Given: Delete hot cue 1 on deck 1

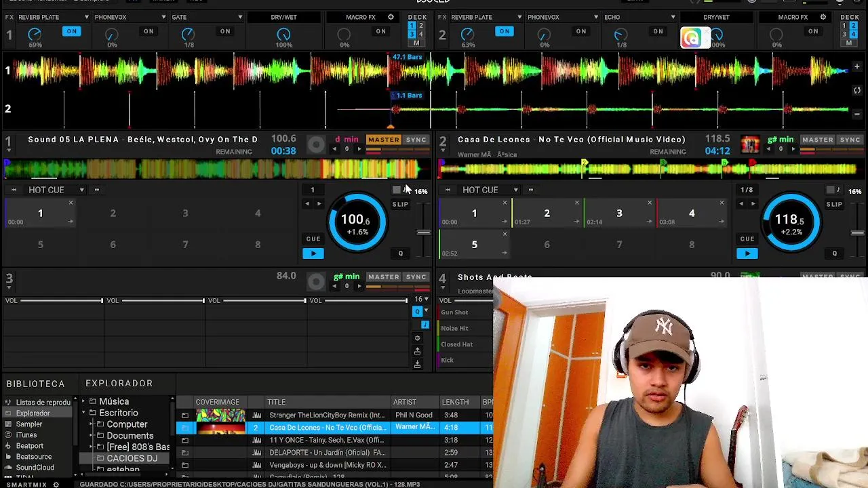Looking at the screenshot, I should (71, 203).
